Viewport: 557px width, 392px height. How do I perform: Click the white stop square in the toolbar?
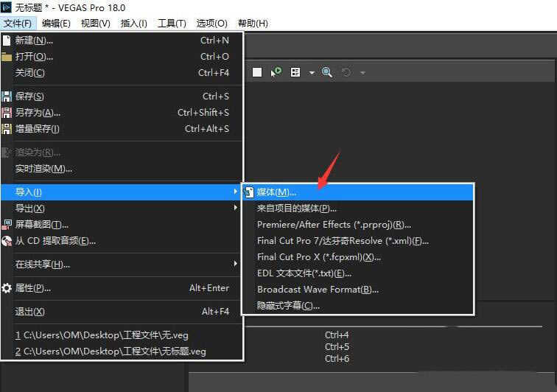pyautogui.click(x=257, y=72)
